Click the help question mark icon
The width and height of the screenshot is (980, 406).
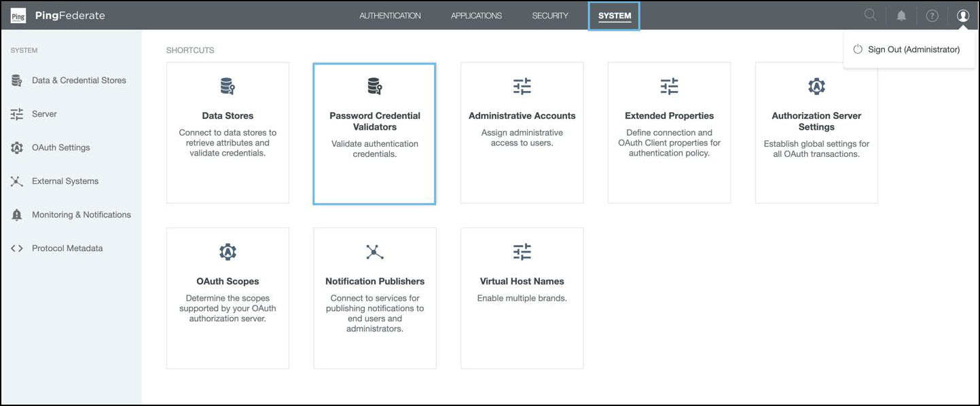tap(932, 16)
